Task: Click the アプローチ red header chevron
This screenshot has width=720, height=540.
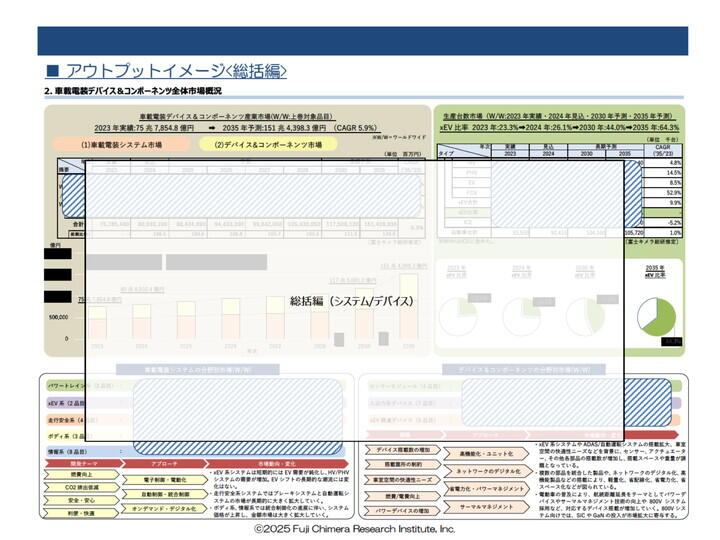Action: 164,464
